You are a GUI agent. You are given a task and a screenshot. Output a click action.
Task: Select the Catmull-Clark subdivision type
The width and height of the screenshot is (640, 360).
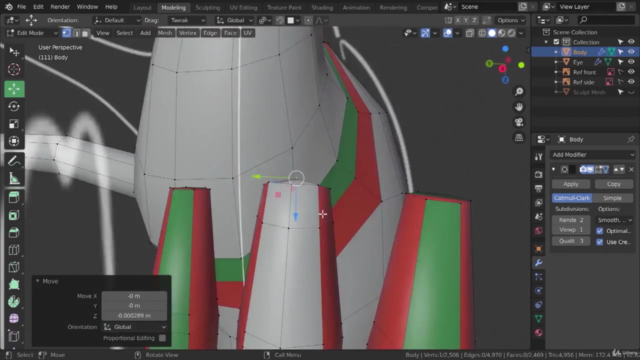[572, 198]
